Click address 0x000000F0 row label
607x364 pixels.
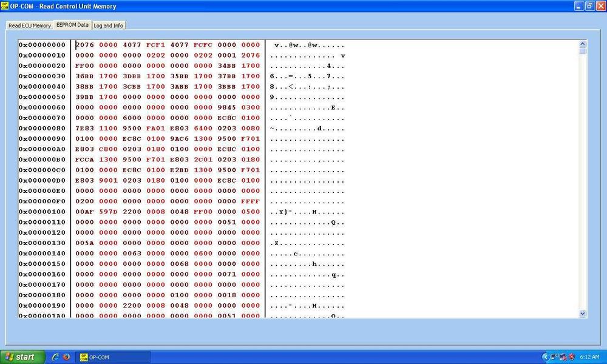pos(42,201)
